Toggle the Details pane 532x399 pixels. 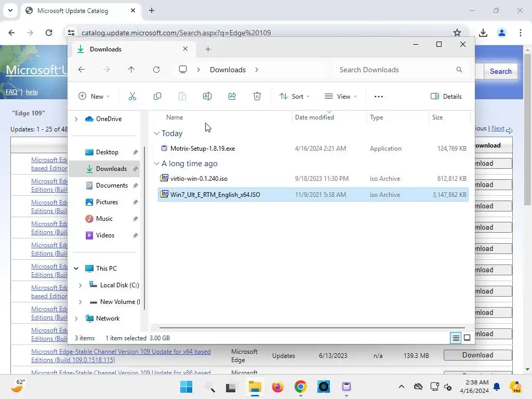coord(446,96)
